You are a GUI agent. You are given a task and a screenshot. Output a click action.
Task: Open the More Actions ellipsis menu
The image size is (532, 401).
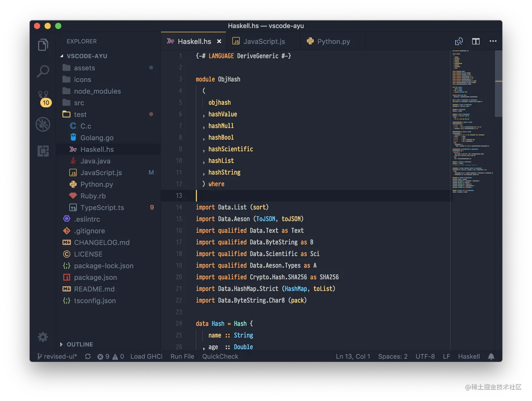(493, 41)
